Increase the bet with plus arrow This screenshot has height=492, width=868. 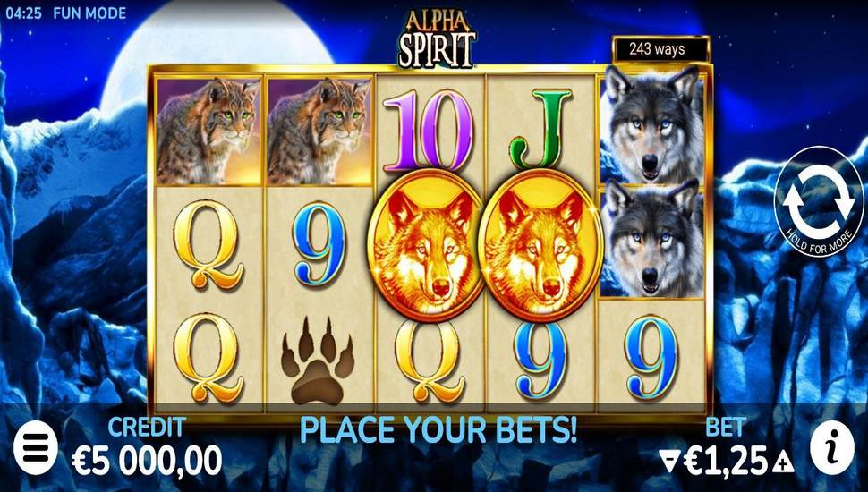point(783,460)
